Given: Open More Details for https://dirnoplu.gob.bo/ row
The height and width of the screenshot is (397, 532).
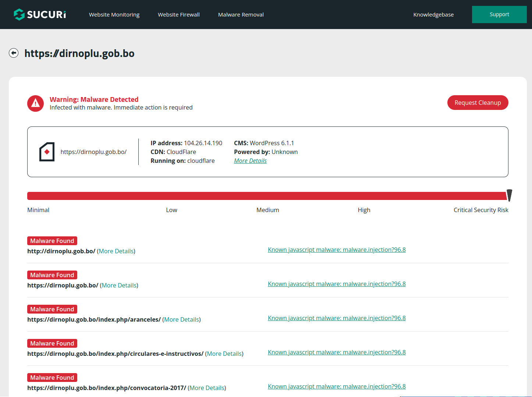Looking at the screenshot, I should [119, 285].
